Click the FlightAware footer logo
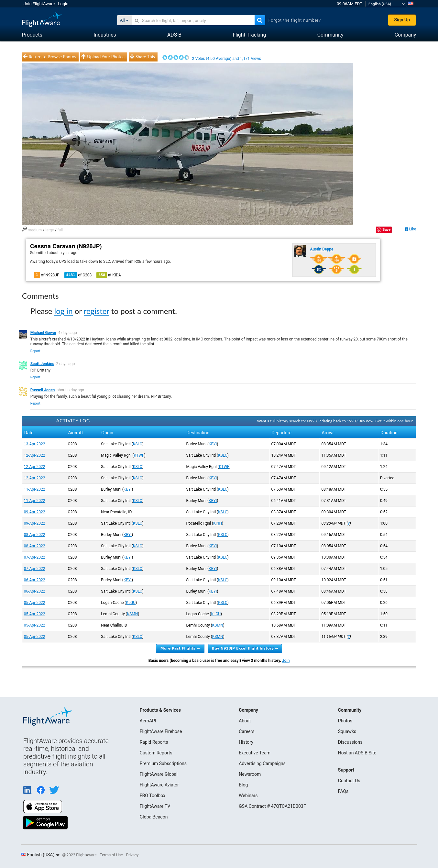Image resolution: width=438 pixels, height=868 pixels. tap(48, 717)
